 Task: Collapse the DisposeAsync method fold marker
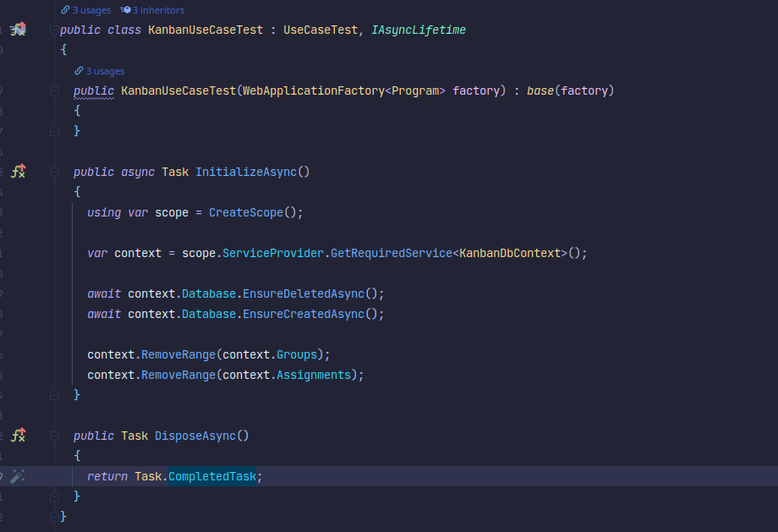point(54,436)
